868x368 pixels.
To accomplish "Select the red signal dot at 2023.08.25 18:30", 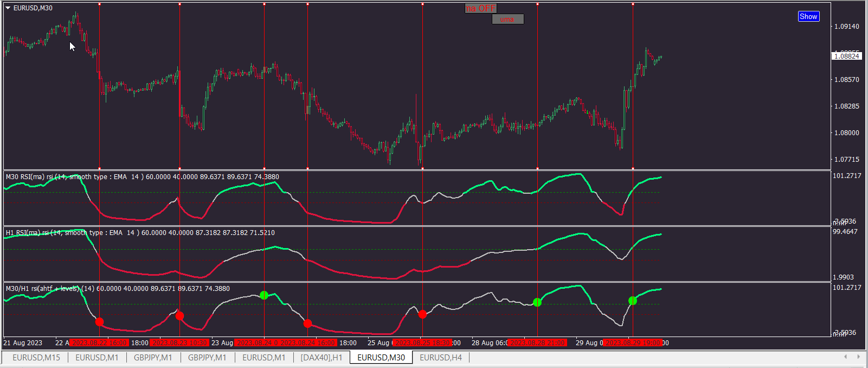I will pyautogui.click(x=422, y=314).
